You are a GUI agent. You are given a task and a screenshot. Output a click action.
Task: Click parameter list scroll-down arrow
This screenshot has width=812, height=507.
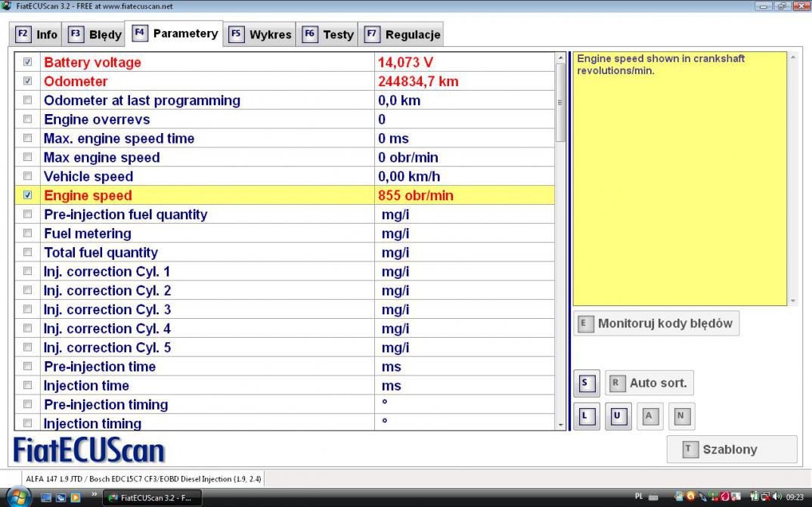[559, 425]
